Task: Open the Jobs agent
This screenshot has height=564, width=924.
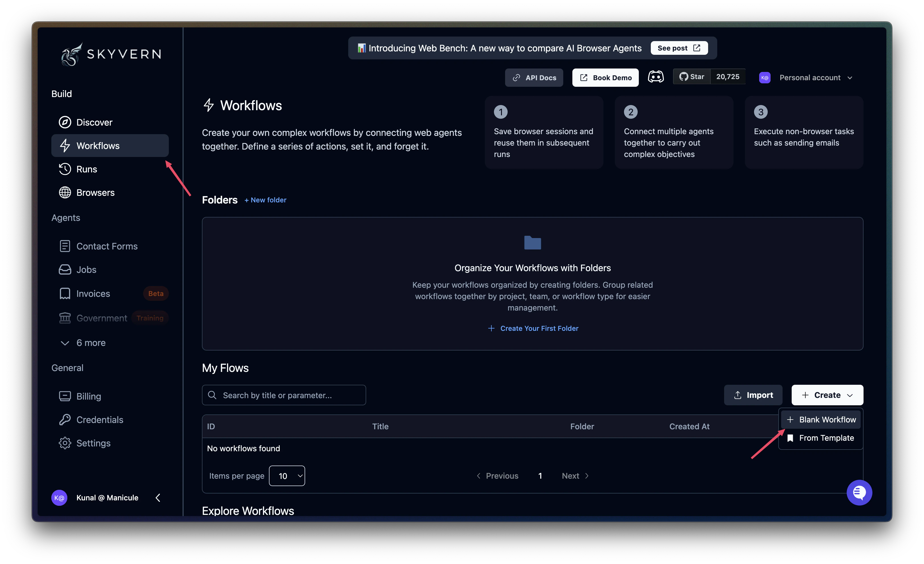Action: click(86, 269)
